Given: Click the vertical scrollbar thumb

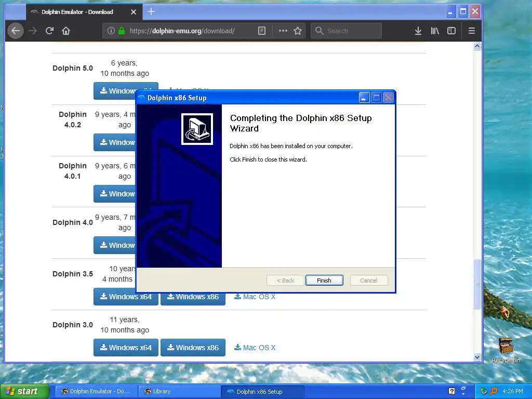Looking at the screenshot, I should point(477,284).
